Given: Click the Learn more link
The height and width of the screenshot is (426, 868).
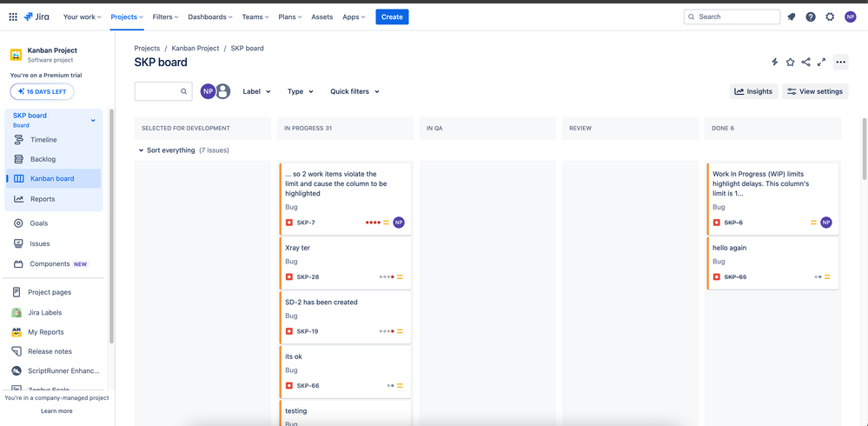Looking at the screenshot, I should [x=56, y=411].
